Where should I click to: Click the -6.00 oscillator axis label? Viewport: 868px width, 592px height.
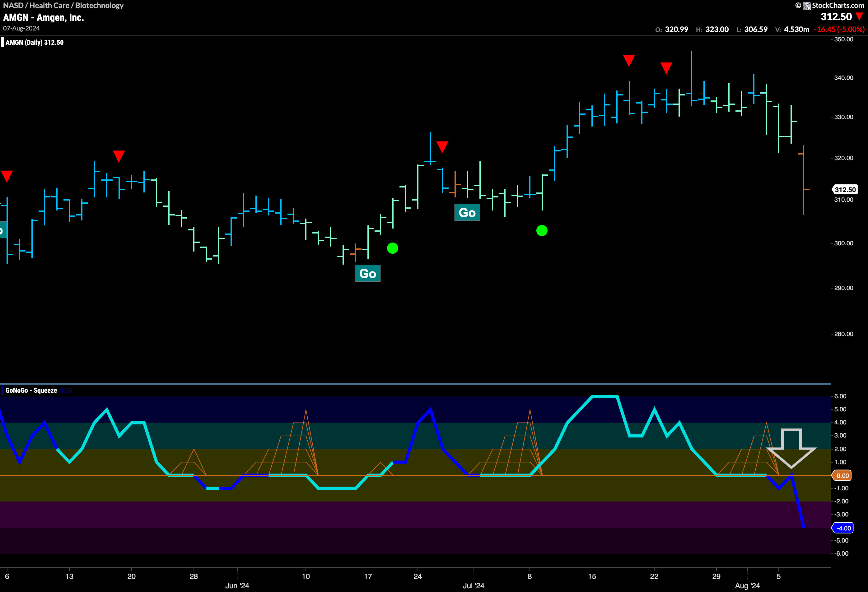[x=842, y=553]
